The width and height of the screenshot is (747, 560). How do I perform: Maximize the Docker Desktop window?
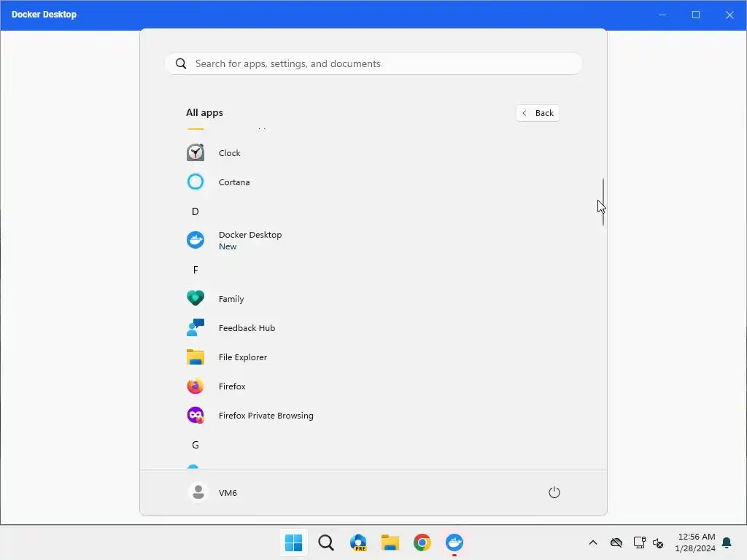695,15
